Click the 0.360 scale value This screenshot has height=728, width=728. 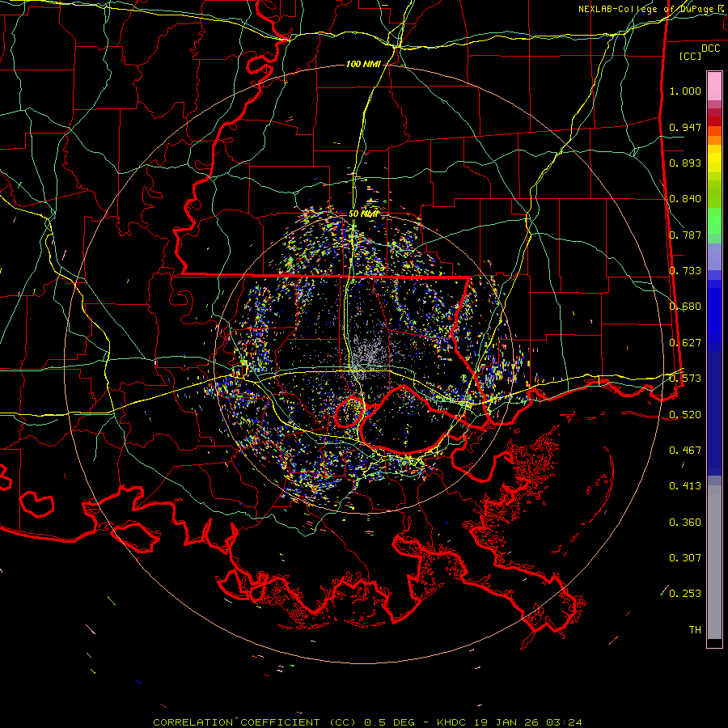tap(685, 523)
